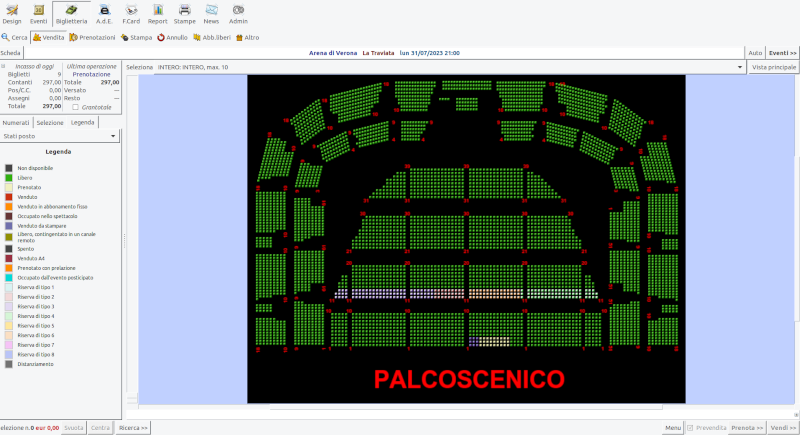Click the Svuota button
This screenshot has height=435, width=800.
pos(73,428)
